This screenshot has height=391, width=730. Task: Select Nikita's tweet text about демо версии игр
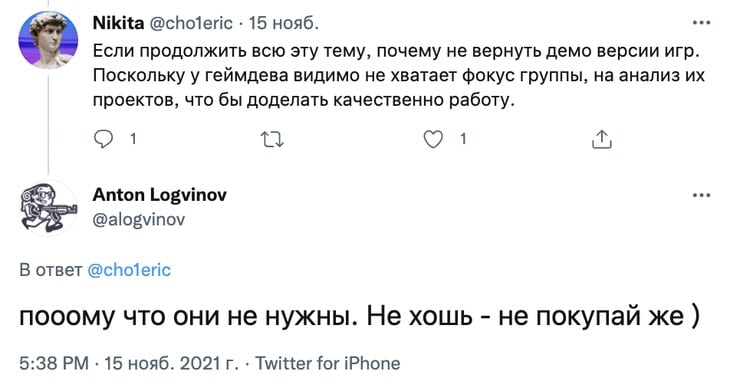pos(399,75)
